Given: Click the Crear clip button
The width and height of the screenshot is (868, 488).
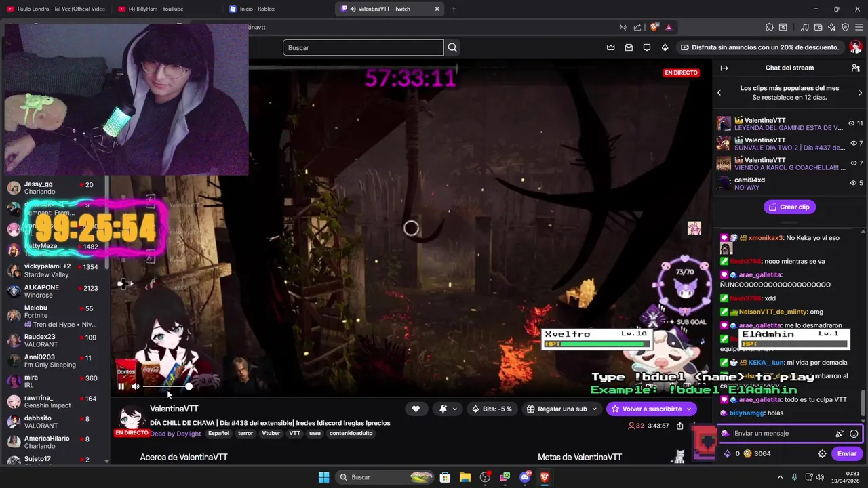Looking at the screenshot, I should [789, 207].
